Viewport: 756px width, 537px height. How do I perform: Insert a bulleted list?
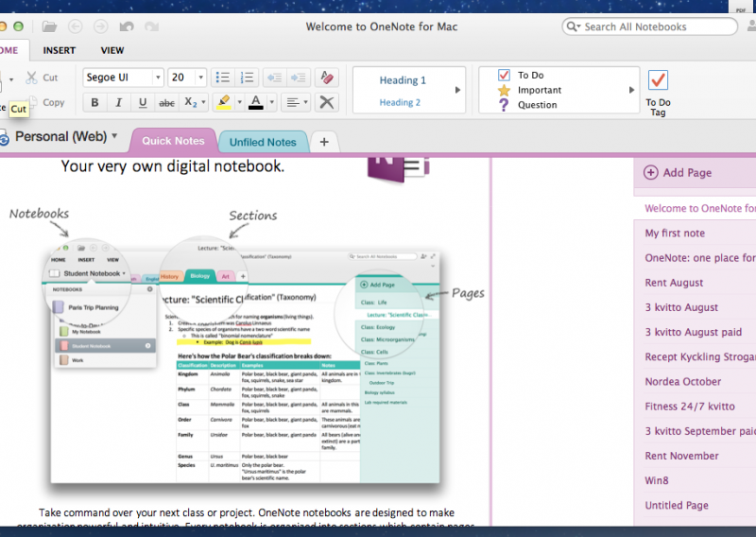tap(223, 78)
